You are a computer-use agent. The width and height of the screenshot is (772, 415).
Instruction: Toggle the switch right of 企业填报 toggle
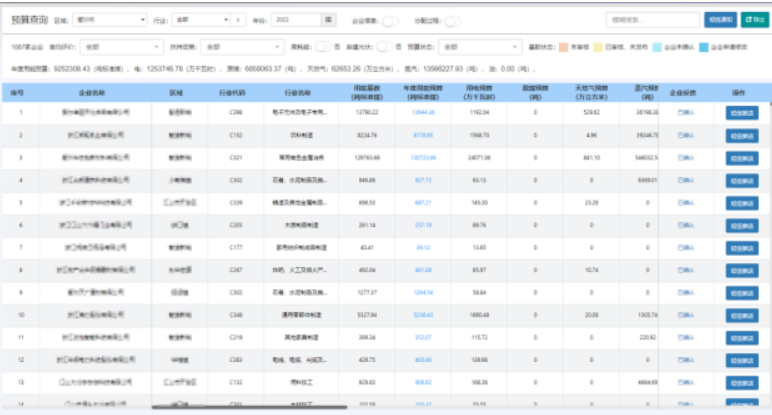[x=452, y=20]
